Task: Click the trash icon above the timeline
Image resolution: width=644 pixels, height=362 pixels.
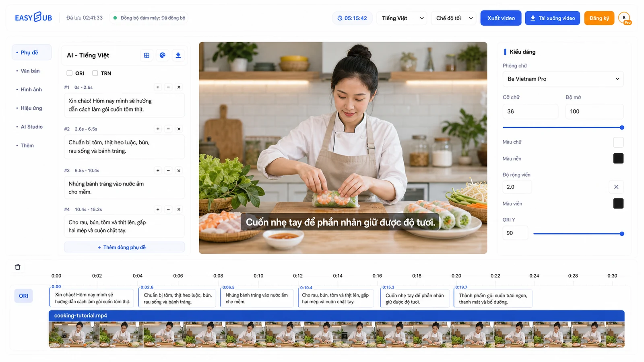Action: coord(18,267)
